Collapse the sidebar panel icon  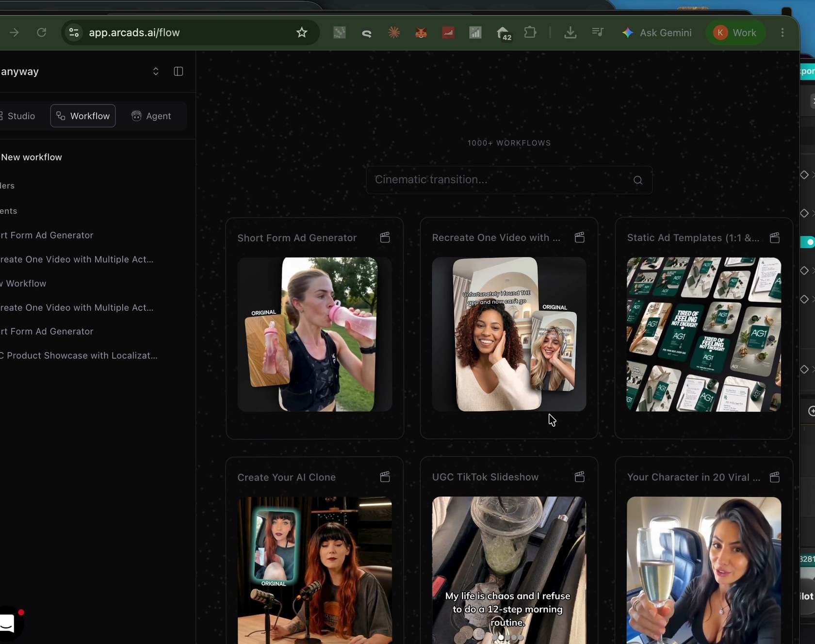tap(179, 71)
